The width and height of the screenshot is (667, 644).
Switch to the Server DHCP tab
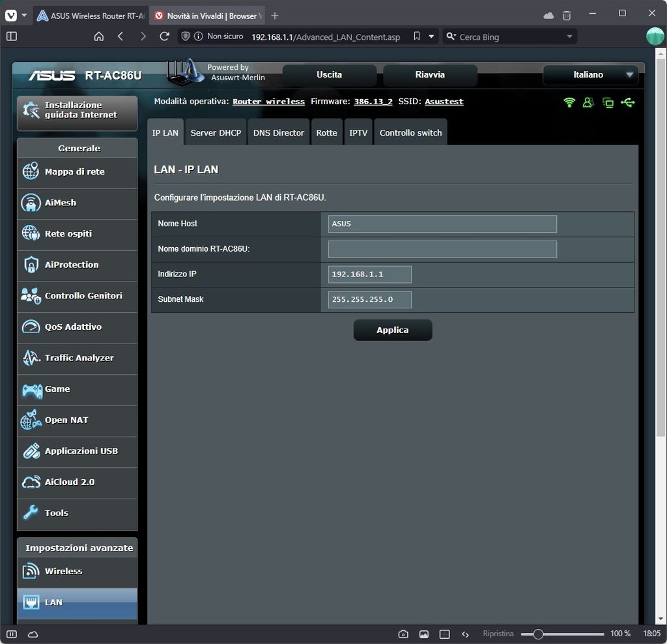pos(216,133)
